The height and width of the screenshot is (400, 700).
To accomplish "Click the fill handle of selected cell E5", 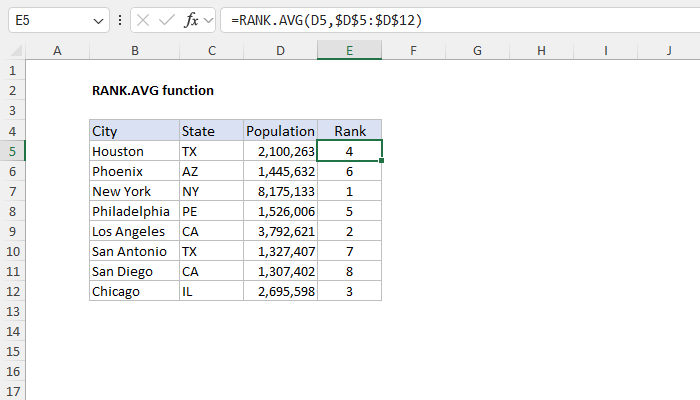I will pyautogui.click(x=382, y=161).
